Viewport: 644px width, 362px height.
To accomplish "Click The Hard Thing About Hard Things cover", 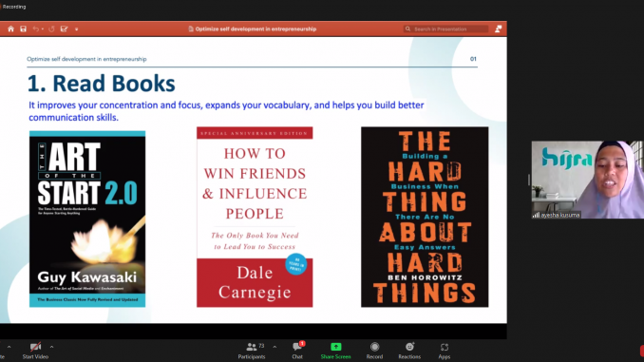I will [x=425, y=217].
